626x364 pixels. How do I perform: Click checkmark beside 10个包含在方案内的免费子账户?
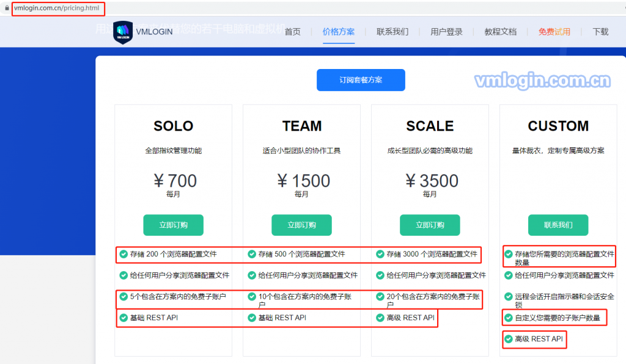pyautogui.click(x=252, y=297)
